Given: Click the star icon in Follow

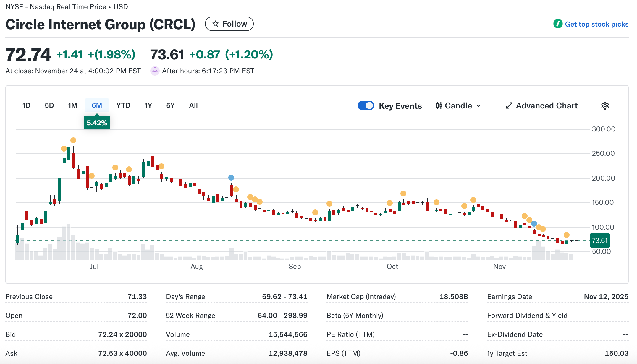Looking at the screenshot, I should pyautogui.click(x=216, y=24).
